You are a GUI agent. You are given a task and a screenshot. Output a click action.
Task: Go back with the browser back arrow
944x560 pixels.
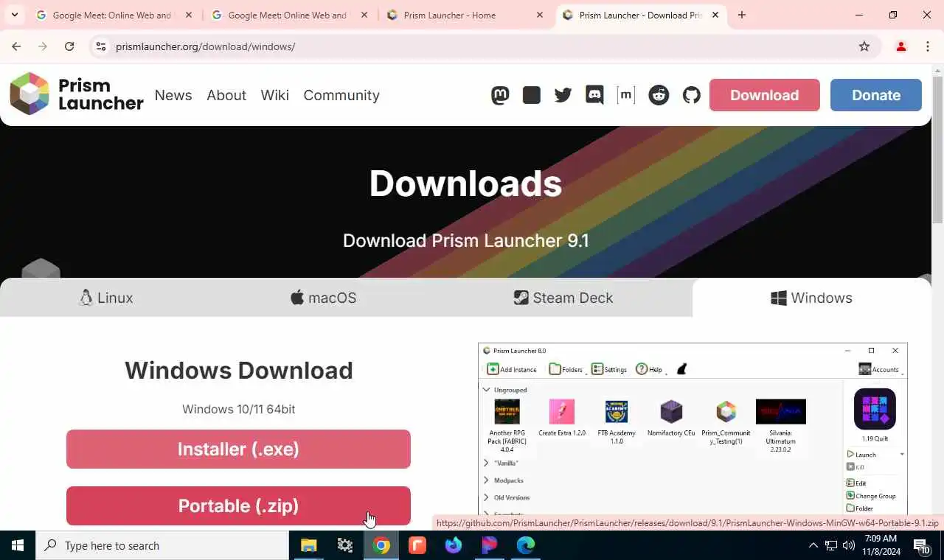click(16, 46)
